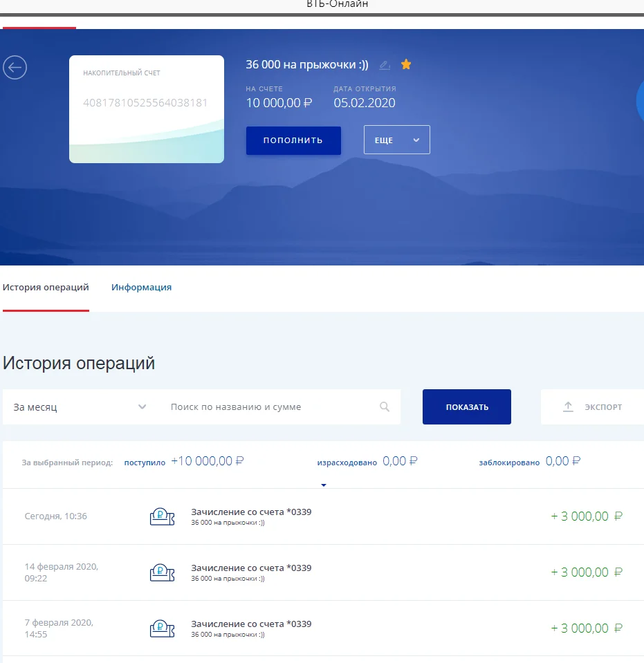Click the back arrow on the account header
Viewport: 644px width, 663px height.
tap(15, 67)
